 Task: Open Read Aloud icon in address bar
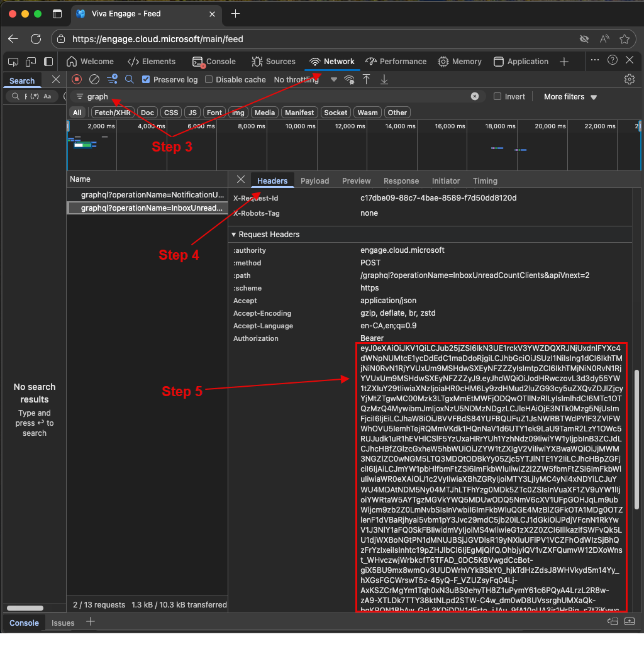click(x=604, y=39)
